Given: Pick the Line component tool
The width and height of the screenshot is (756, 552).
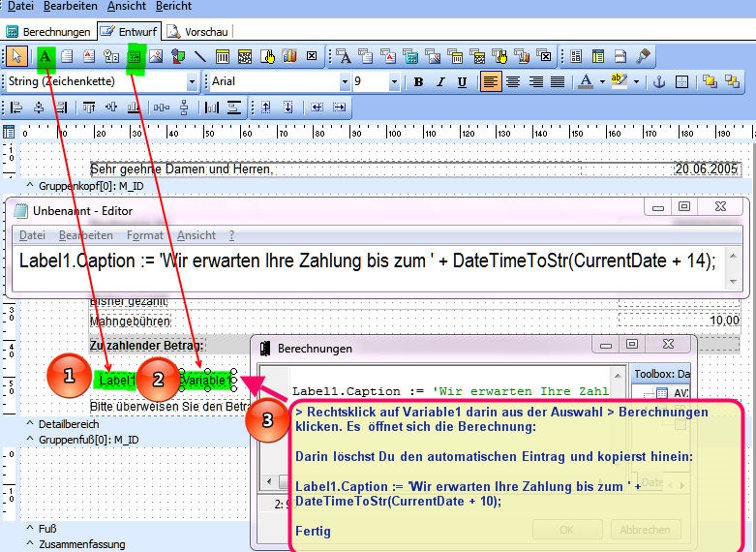Looking at the screenshot, I should (200, 56).
